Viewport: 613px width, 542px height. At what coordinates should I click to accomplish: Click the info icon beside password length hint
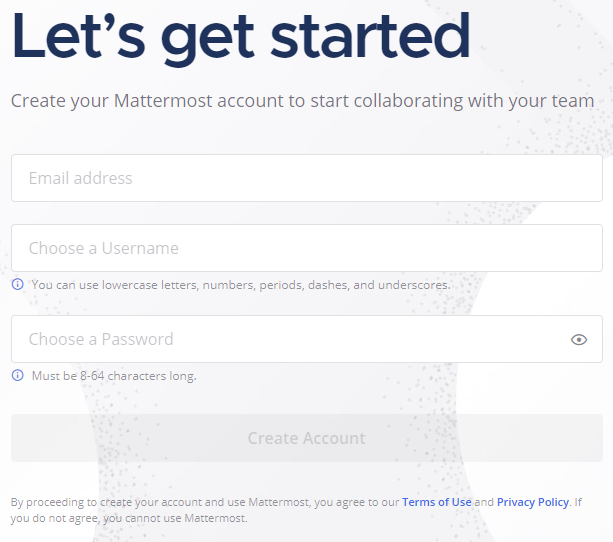17,376
